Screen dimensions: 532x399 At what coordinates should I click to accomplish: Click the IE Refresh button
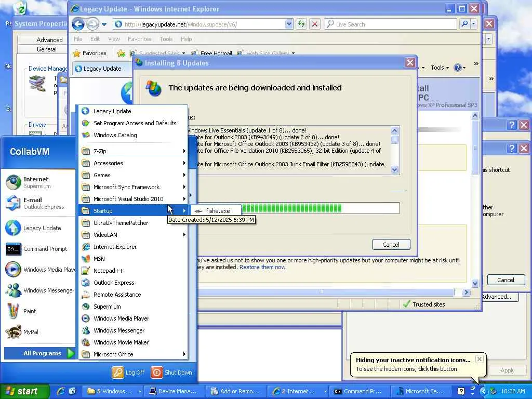301,24
